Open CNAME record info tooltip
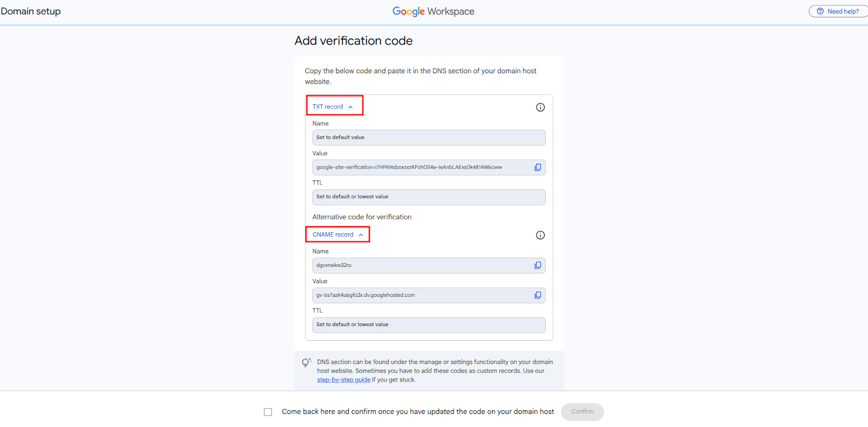The height and width of the screenshot is (427, 868). click(540, 235)
